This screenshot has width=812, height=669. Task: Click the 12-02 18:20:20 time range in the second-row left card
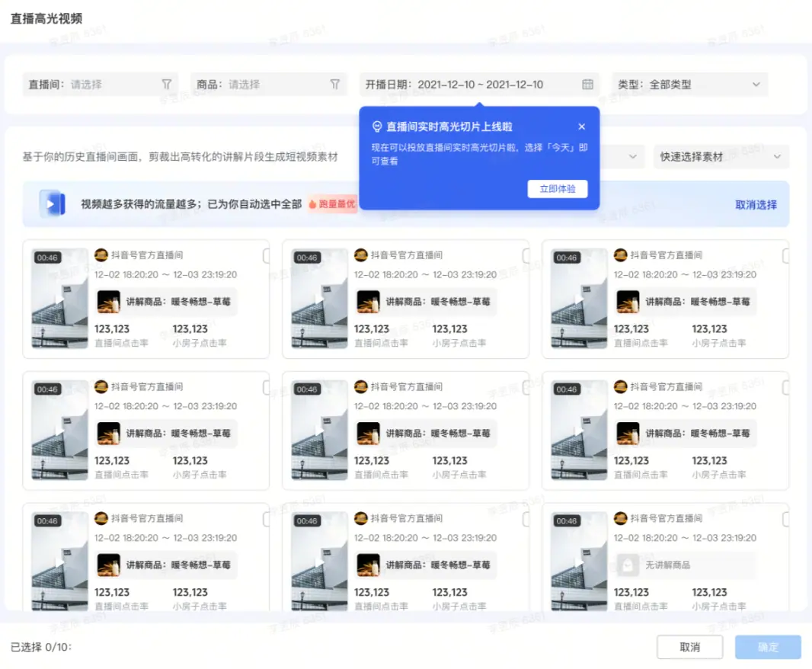pos(166,406)
